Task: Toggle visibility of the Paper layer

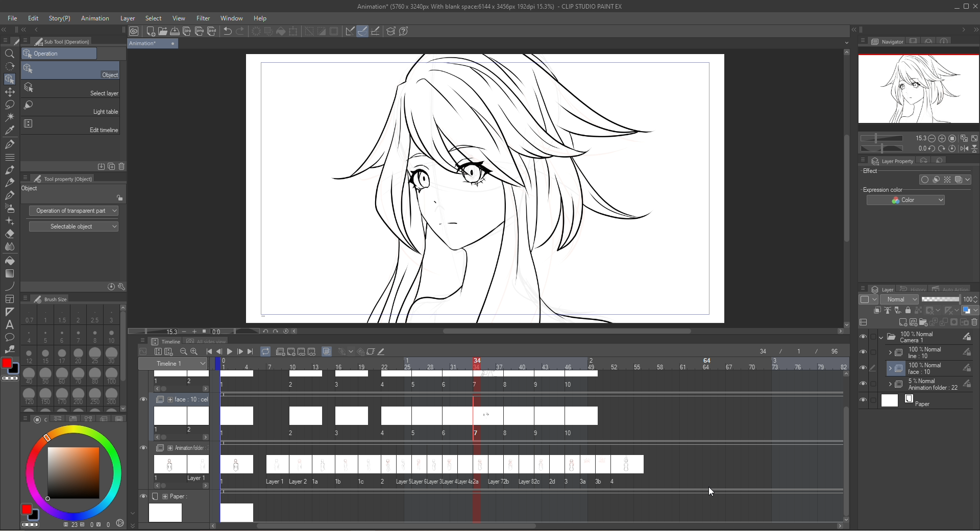Action: [863, 400]
